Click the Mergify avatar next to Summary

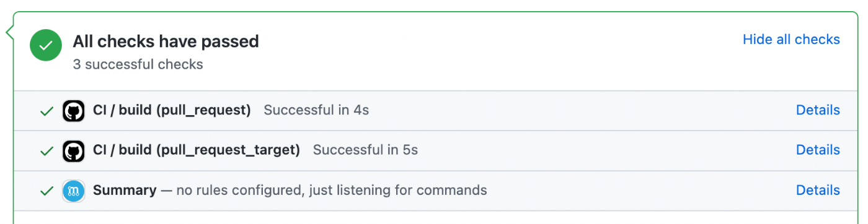(74, 191)
